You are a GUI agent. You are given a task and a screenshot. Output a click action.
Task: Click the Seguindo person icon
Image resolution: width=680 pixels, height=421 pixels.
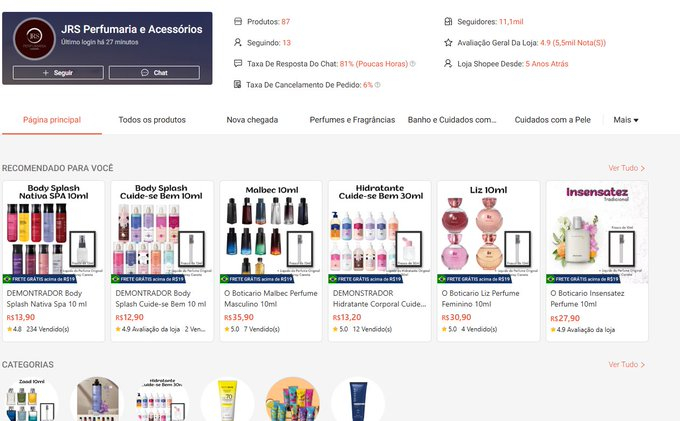[237, 42]
